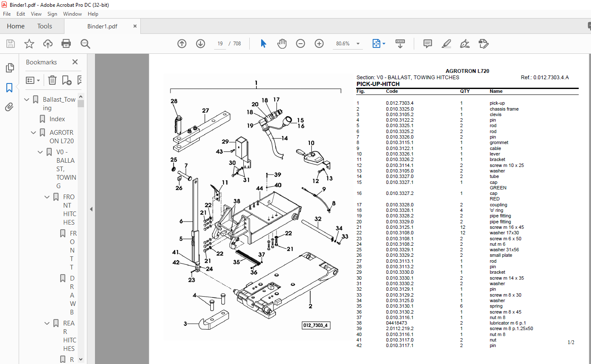Click the Save file icon
This screenshot has height=364, width=591.
coord(11,44)
